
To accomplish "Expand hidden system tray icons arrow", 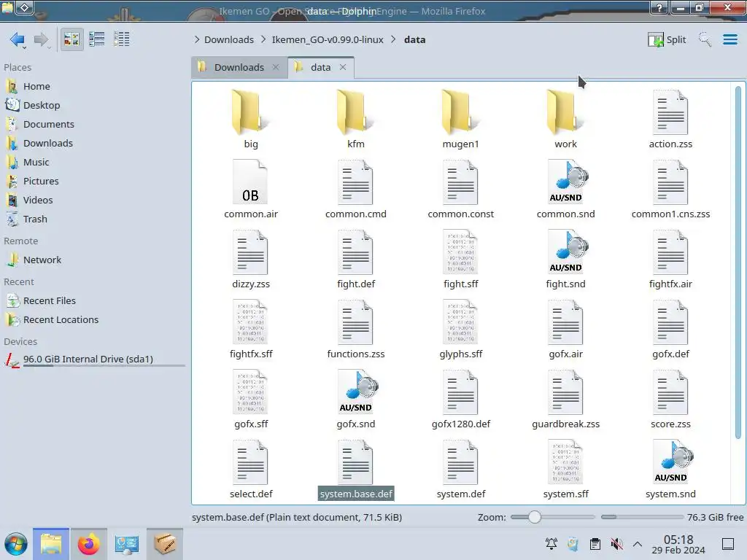I will (x=638, y=544).
